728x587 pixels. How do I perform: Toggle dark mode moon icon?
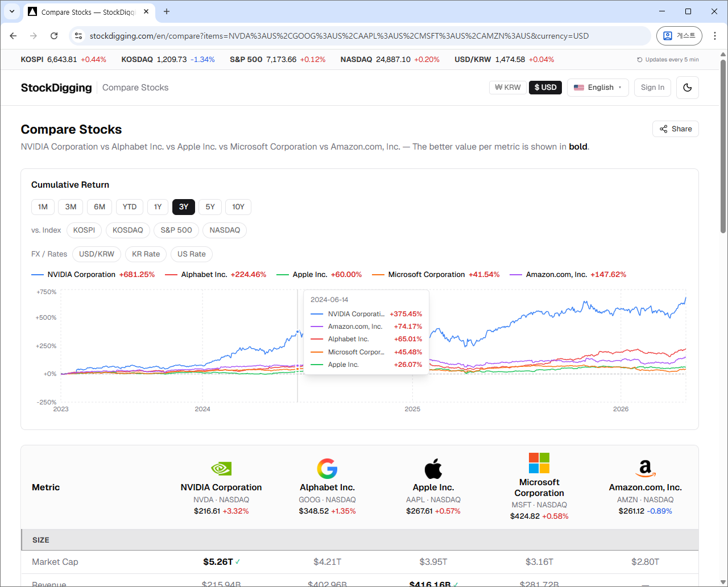click(x=688, y=88)
